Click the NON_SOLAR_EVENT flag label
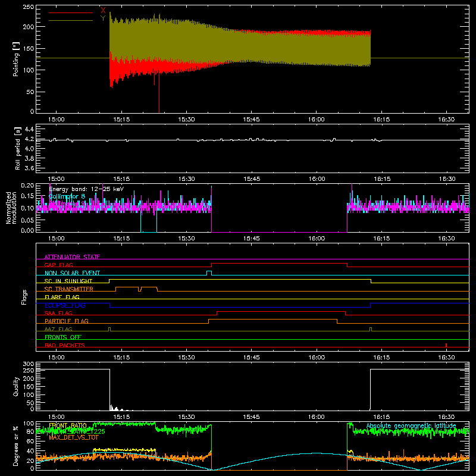 [x=72, y=273]
